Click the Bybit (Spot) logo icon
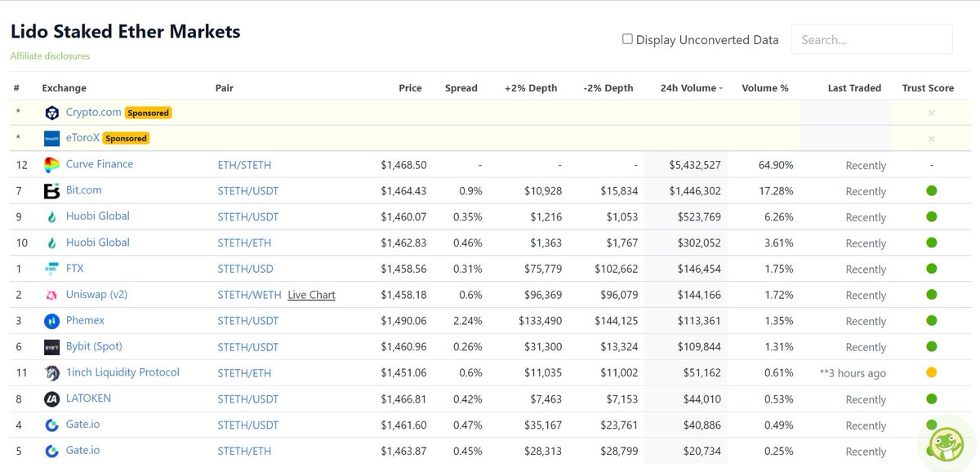 [x=52, y=347]
